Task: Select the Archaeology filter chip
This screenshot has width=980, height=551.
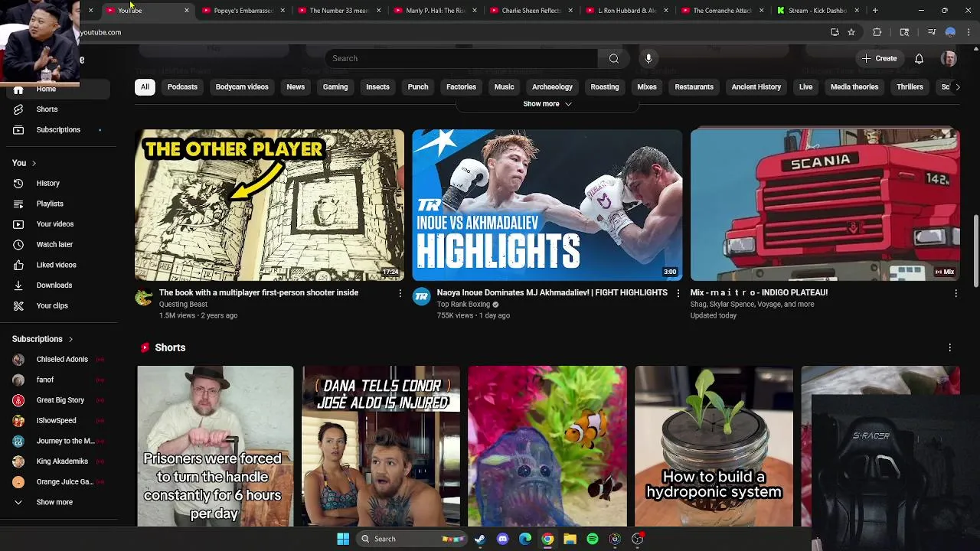Action: tap(552, 87)
